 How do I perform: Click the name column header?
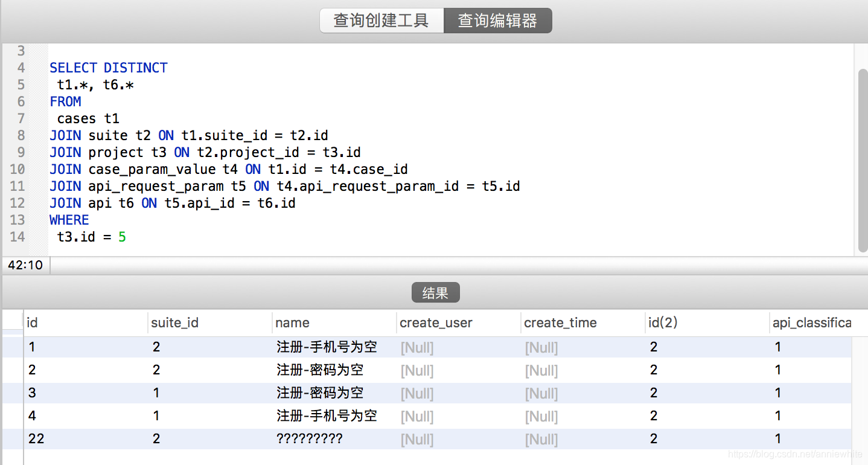tap(334, 323)
